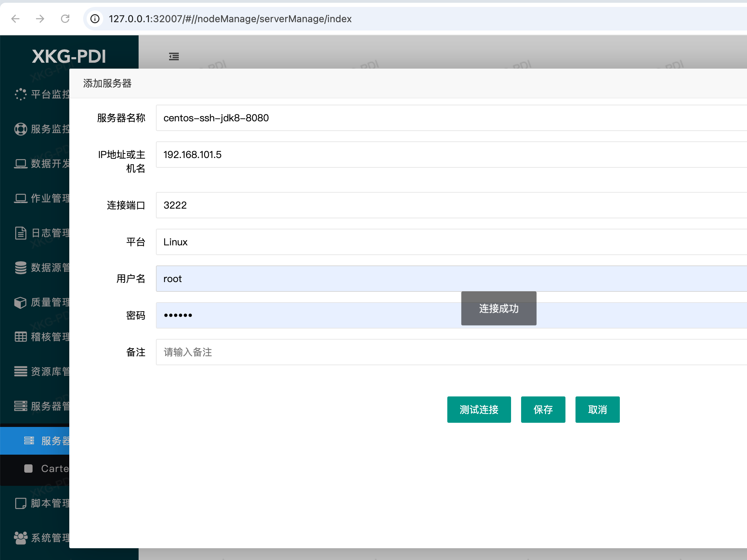The image size is (747, 560).
Task: Select the 数据源管理 database icon
Action: (x=21, y=268)
